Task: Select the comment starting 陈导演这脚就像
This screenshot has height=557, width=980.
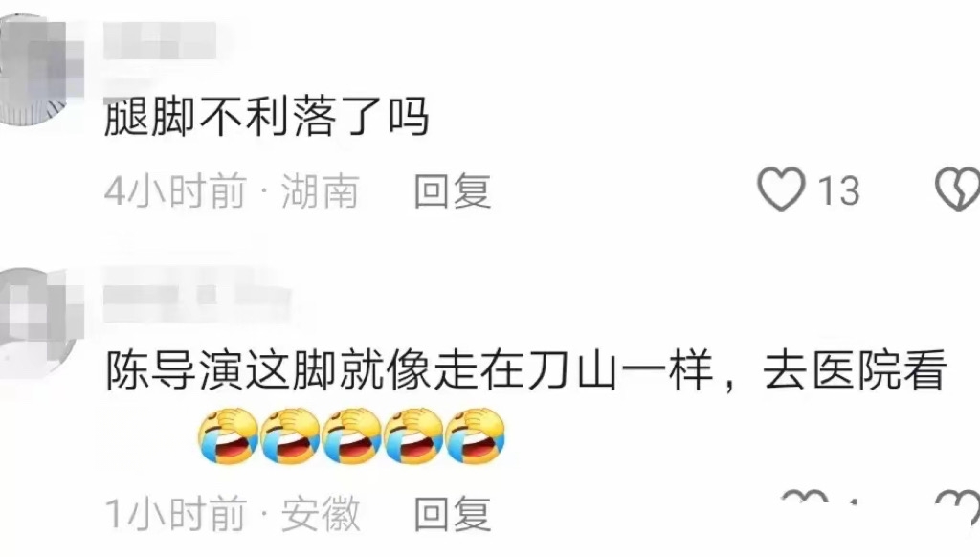Action: point(525,407)
